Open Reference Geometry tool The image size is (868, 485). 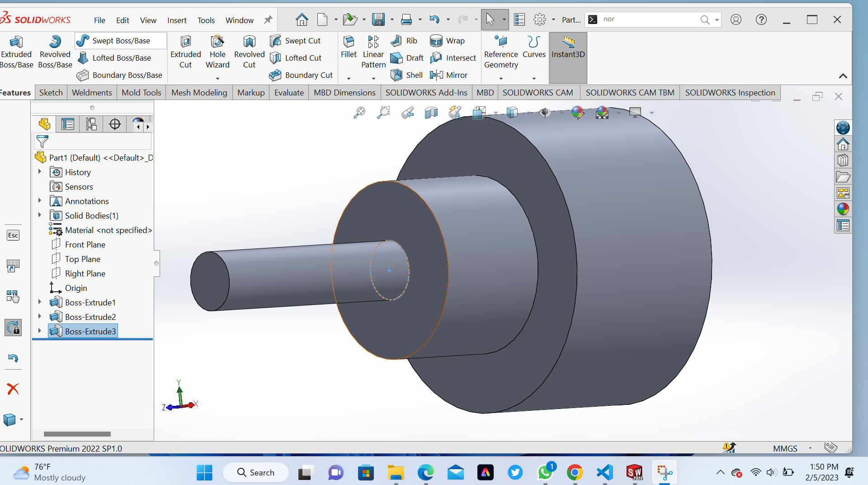[x=501, y=52]
